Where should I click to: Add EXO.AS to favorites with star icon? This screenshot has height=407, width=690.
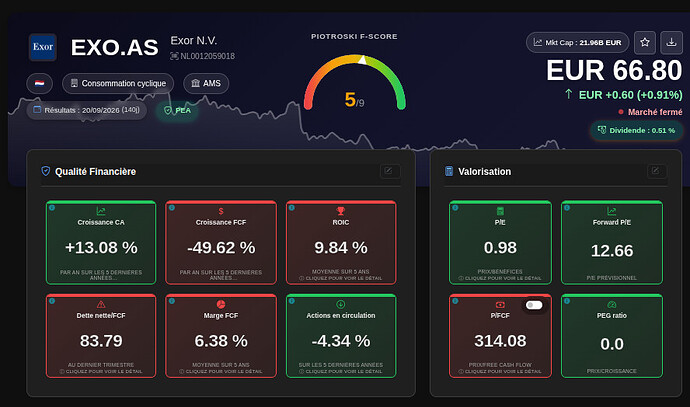point(645,42)
